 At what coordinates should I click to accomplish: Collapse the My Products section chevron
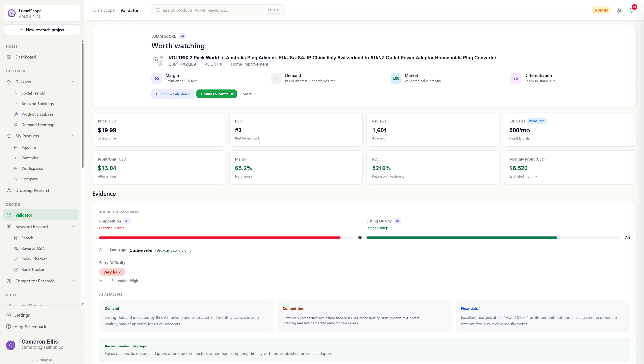(73, 136)
